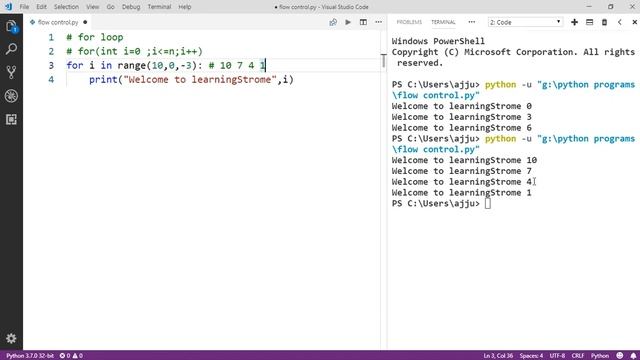Image resolution: width=640 pixels, height=360 pixels.
Task: Select terminal from '2: Code' dropdown
Action: (x=525, y=22)
